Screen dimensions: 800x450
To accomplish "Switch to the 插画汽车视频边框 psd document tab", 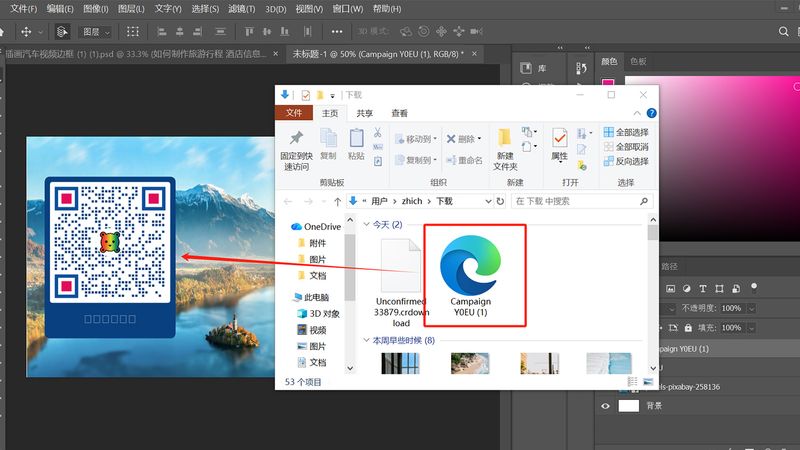I will tap(136, 54).
